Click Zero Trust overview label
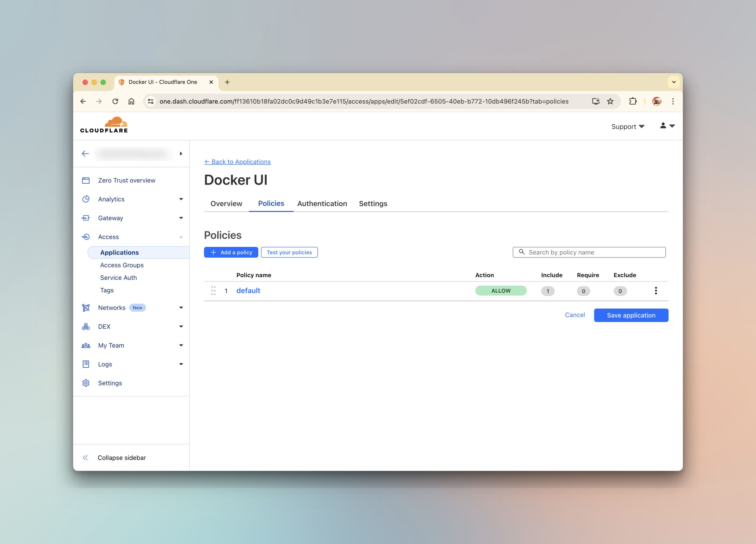The width and height of the screenshot is (756, 544). pyautogui.click(x=127, y=180)
